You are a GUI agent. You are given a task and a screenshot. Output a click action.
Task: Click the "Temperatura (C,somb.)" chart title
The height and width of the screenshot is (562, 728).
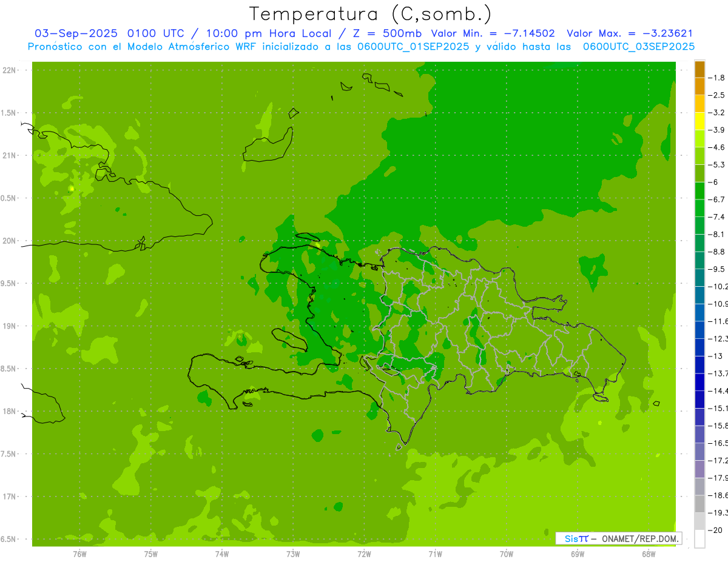[371, 13]
